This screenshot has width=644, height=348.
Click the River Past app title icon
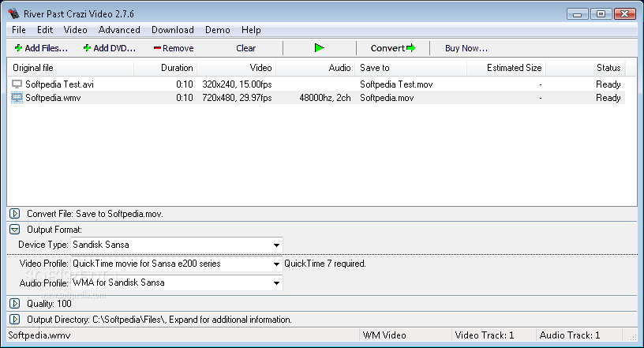13,13
